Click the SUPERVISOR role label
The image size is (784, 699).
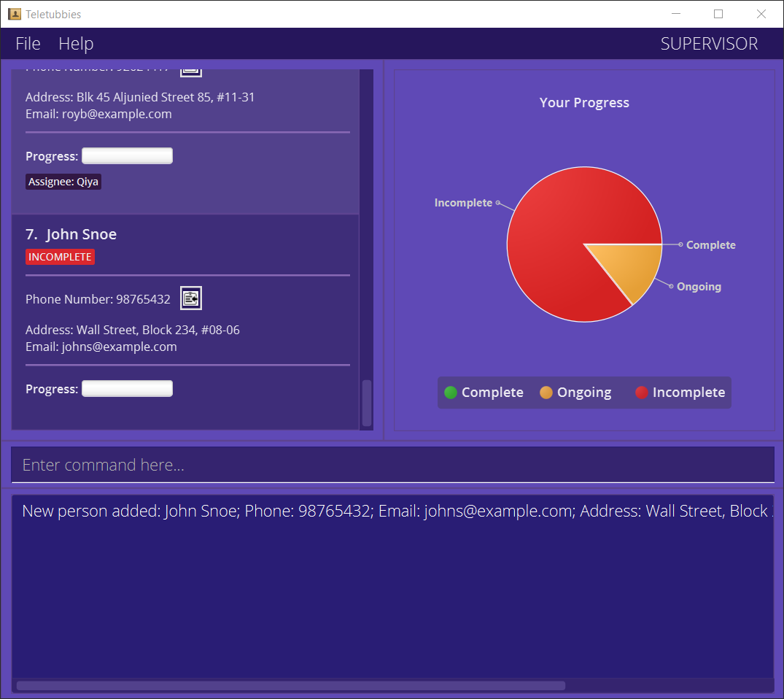click(x=709, y=44)
